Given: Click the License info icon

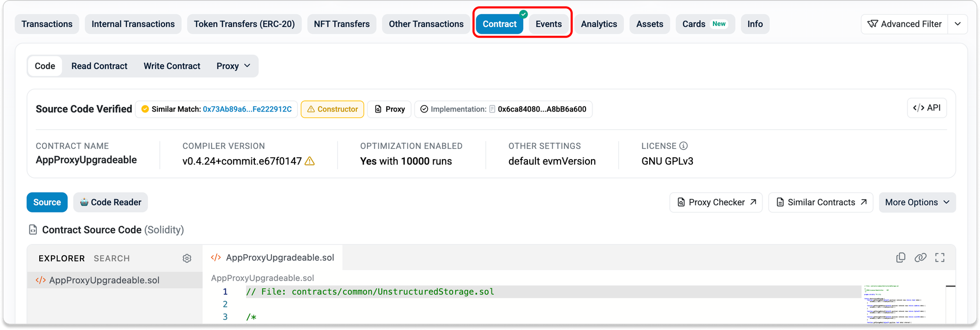Looking at the screenshot, I should [x=684, y=146].
